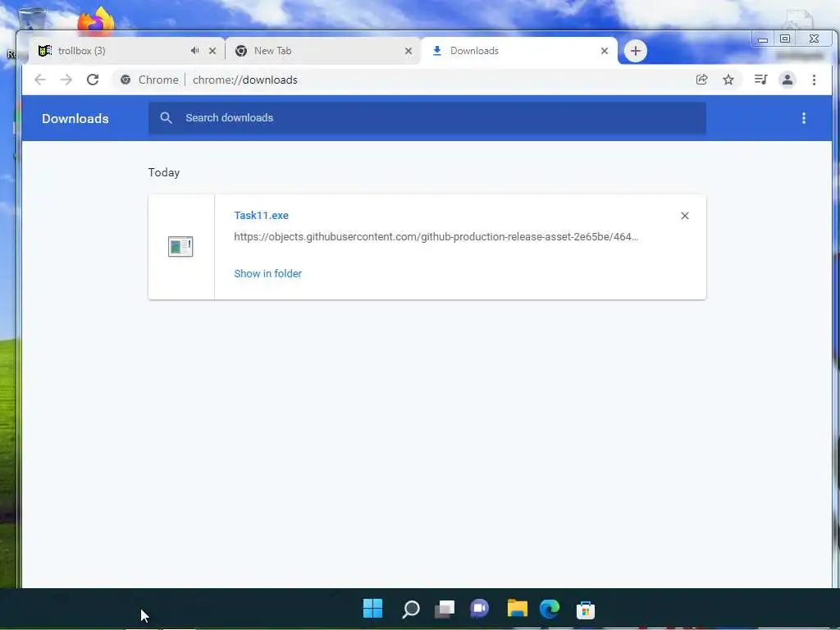Go forward to next page
Image resolution: width=840 pixels, height=630 pixels.
pyautogui.click(x=66, y=80)
